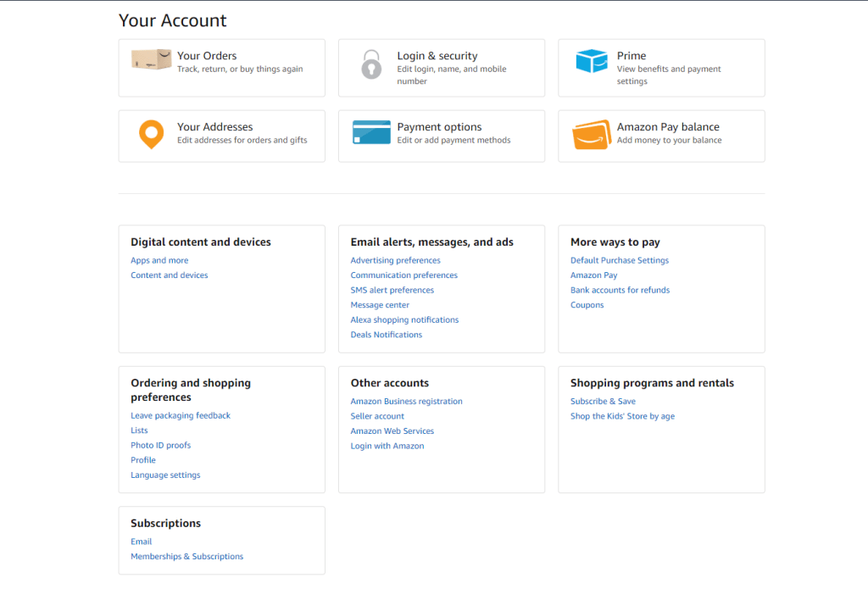Open Default Purchase Settings
This screenshot has width=868, height=611.
[x=620, y=260]
